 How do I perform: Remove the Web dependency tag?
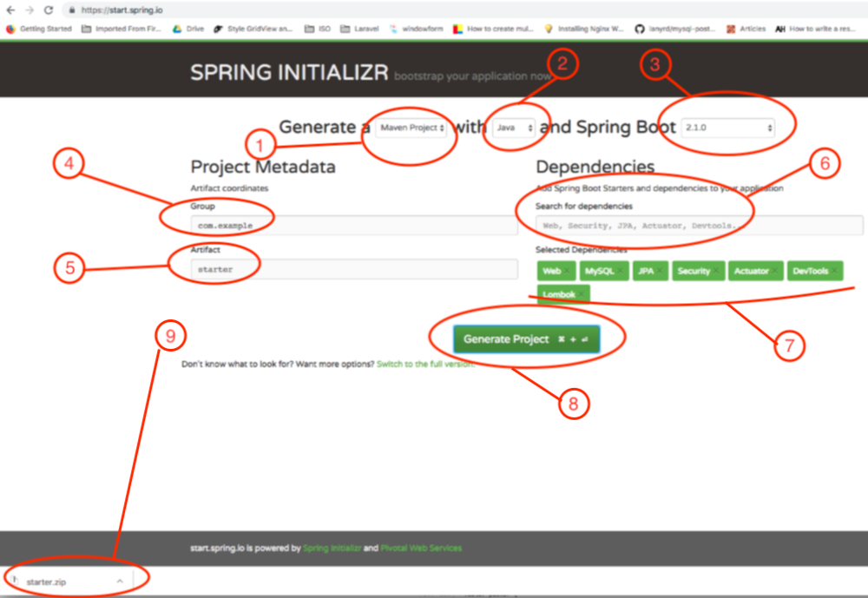click(x=567, y=271)
